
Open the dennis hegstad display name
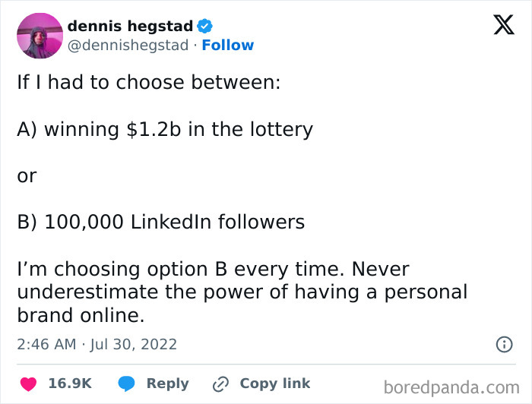[130, 26]
